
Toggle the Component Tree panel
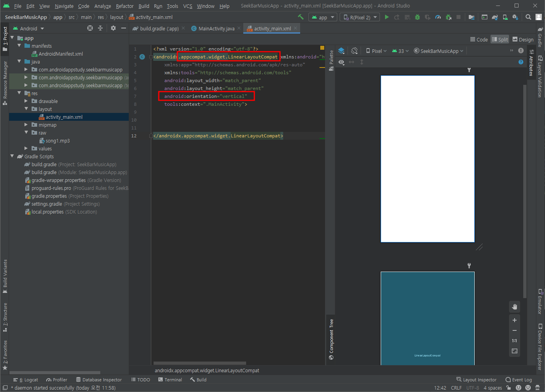[x=331, y=339]
